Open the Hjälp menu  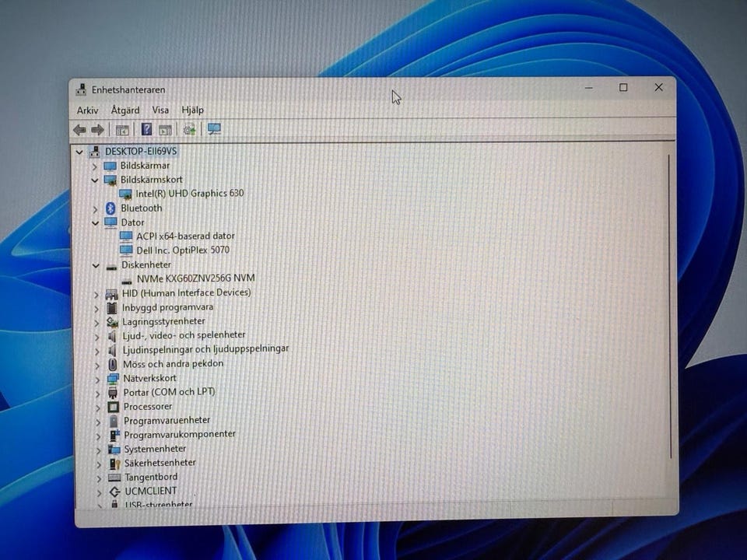(192, 110)
